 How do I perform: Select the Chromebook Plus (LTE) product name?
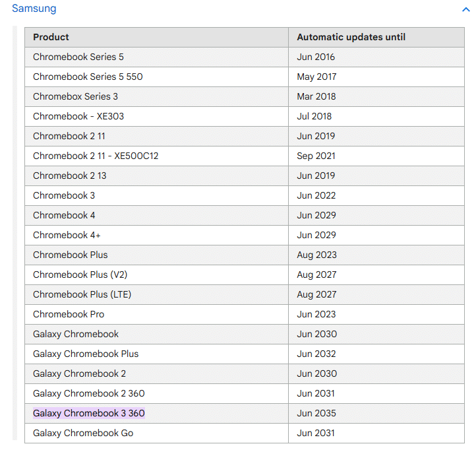(x=82, y=294)
